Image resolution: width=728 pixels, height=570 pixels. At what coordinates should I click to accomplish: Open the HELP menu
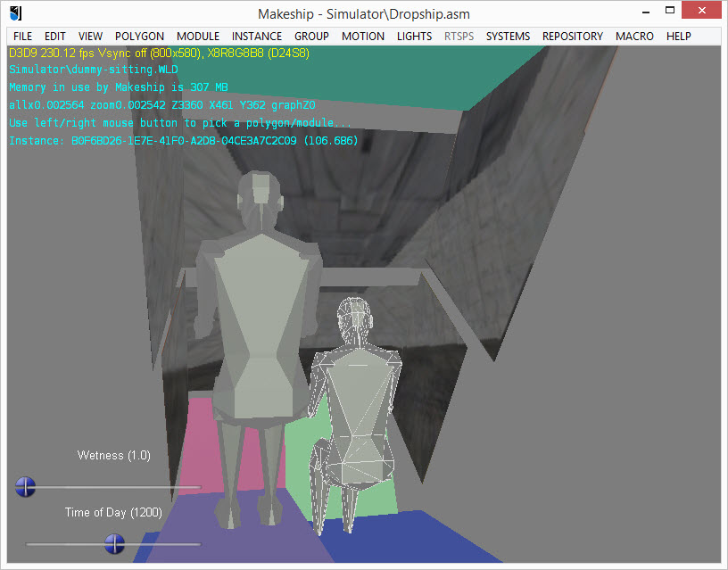tap(678, 37)
